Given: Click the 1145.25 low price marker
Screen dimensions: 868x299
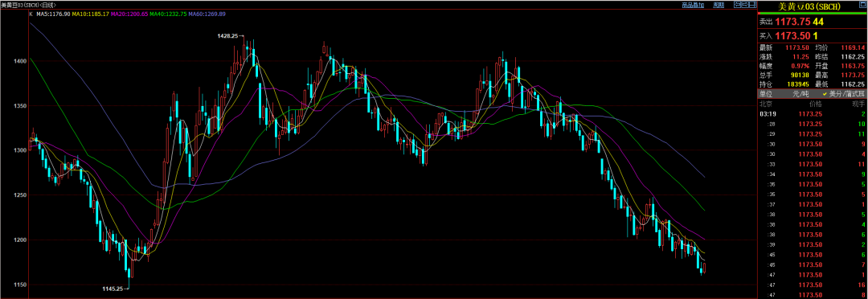Looking at the screenshot, I should pyautogui.click(x=113, y=289).
